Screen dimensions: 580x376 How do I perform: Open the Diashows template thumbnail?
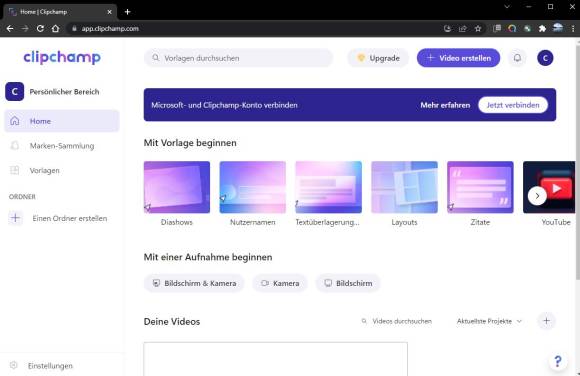click(177, 187)
